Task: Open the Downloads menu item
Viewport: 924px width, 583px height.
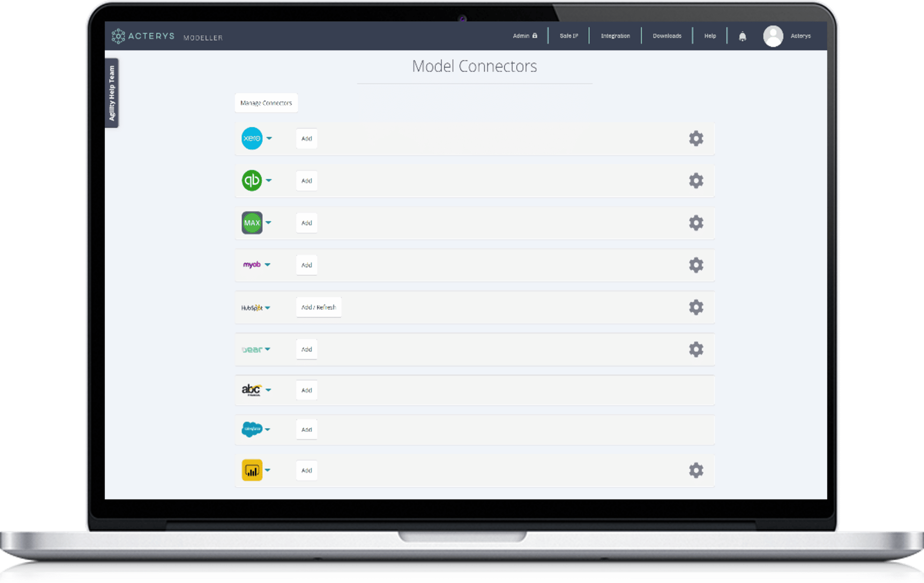Action: click(666, 36)
